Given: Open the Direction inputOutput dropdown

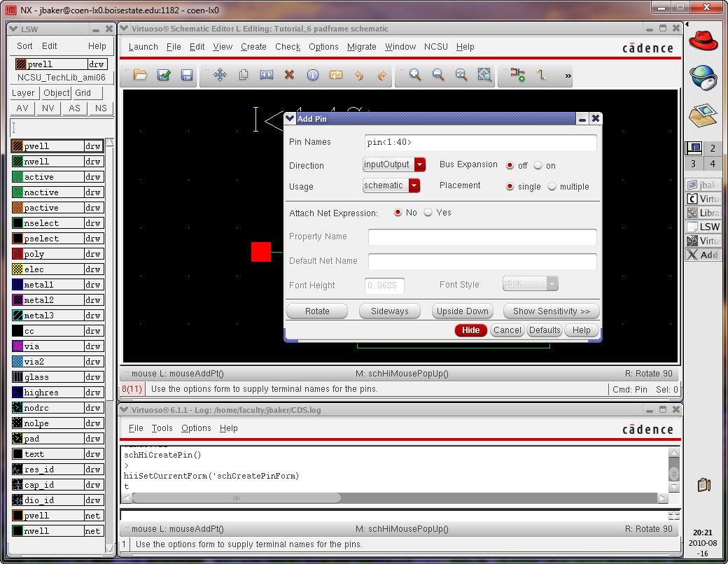Looking at the screenshot, I should coord(420,165).
